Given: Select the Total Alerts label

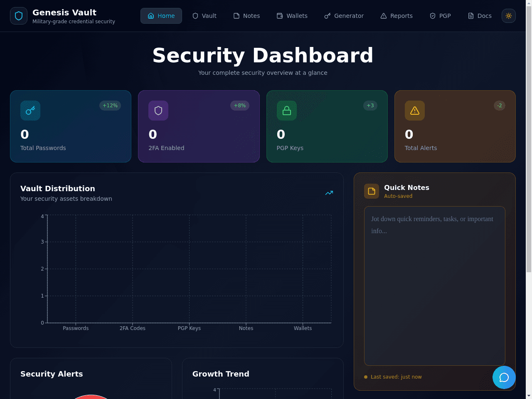Looking at the screenshot, I should tap(421, 148).
